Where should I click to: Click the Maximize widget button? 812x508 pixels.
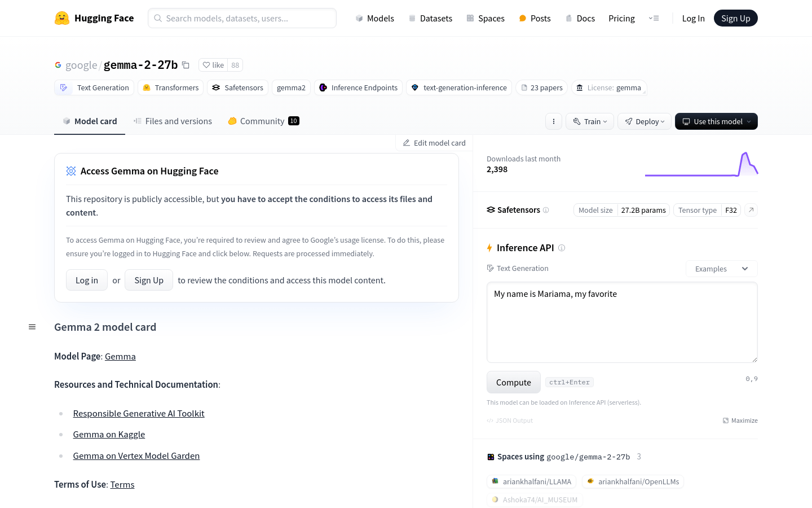click(x=740, y=421)
